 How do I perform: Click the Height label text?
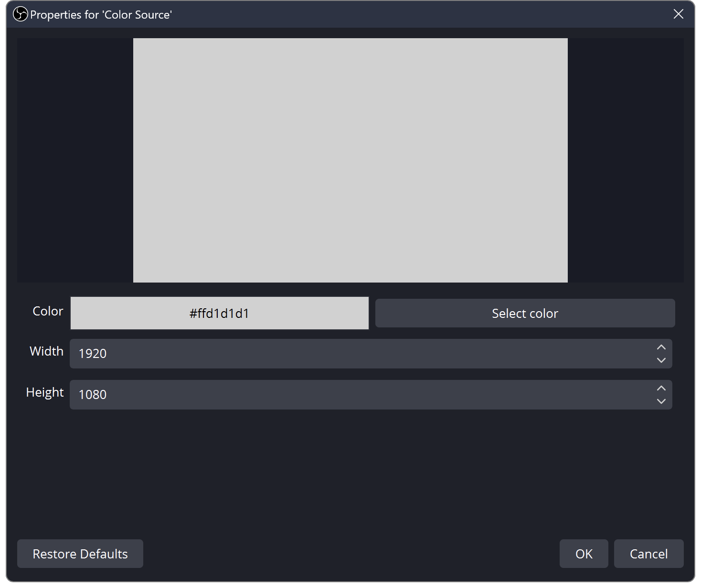point(45,392)
